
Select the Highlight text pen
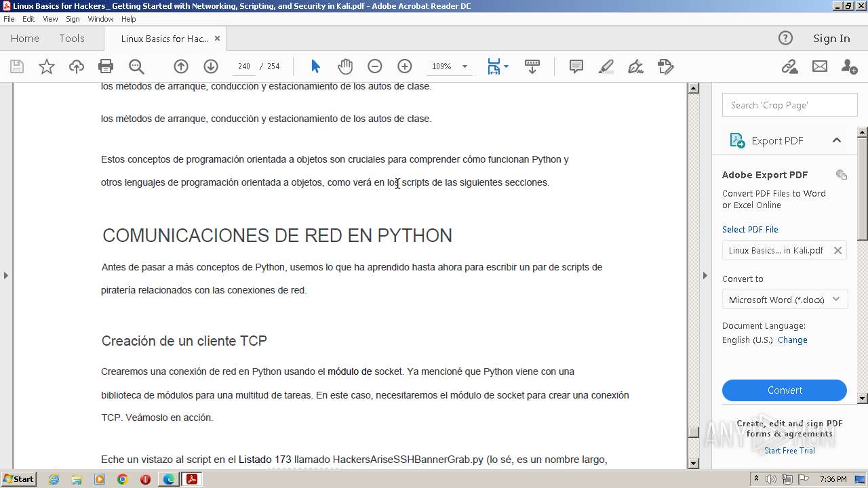tap(606, 66)
